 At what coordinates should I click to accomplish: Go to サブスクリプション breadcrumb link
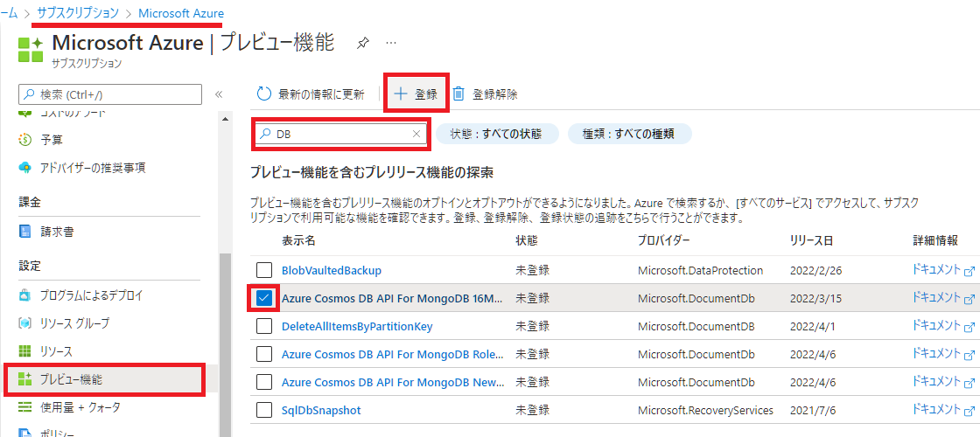78,12
